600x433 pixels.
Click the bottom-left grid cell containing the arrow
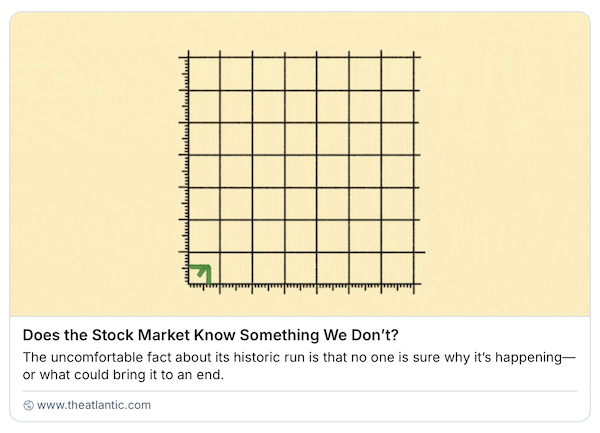pos(204,268)
